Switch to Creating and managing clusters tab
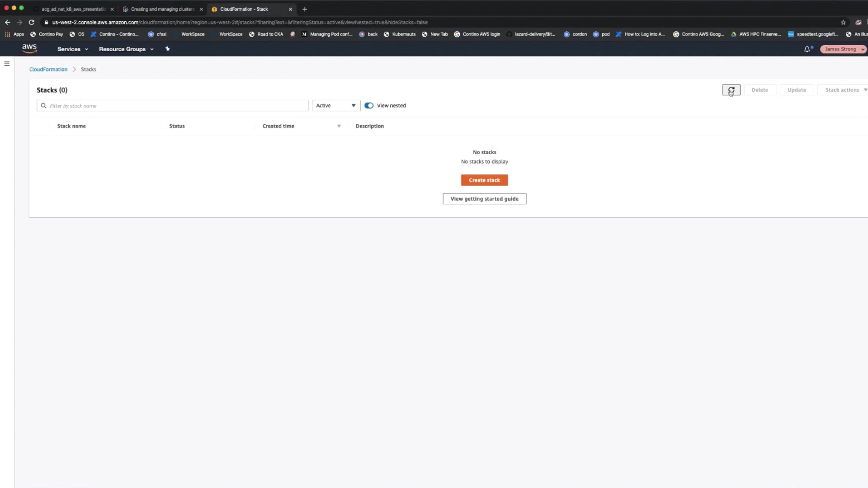 [162, 9]
